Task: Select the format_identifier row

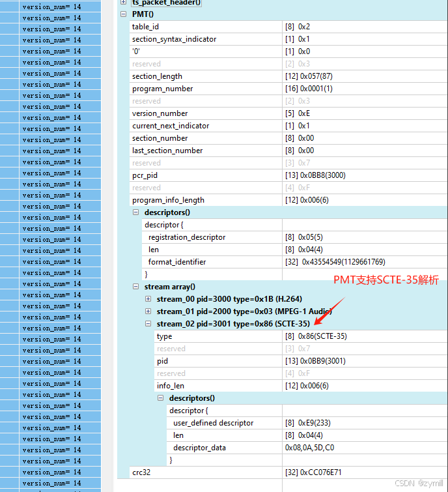Action: (294, 262)
